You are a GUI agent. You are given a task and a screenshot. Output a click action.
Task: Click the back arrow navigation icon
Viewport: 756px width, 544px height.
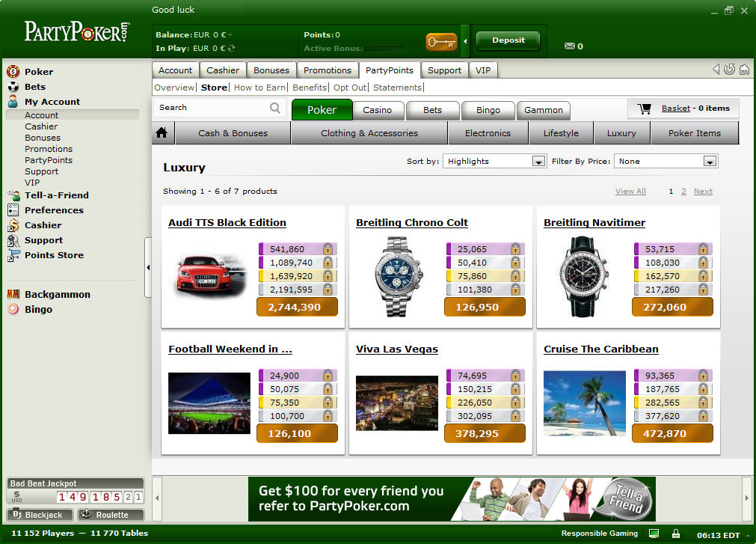(716, 69)
